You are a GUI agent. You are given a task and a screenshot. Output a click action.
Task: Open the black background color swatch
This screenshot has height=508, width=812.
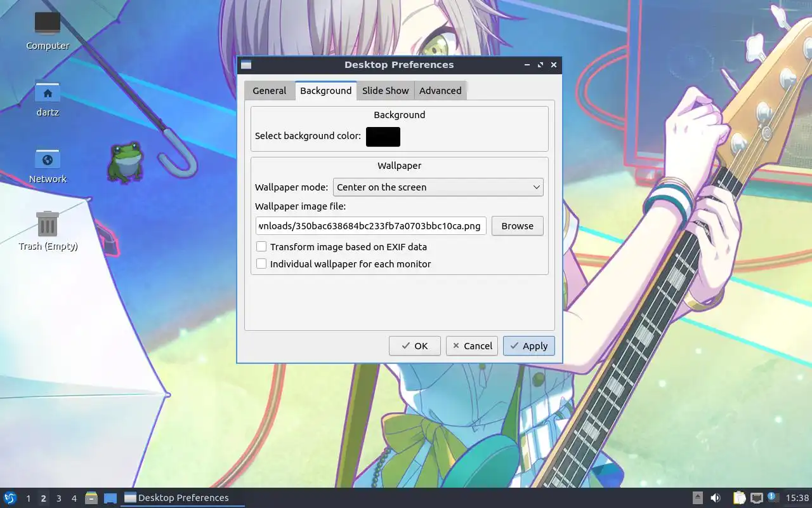[383, 137]
